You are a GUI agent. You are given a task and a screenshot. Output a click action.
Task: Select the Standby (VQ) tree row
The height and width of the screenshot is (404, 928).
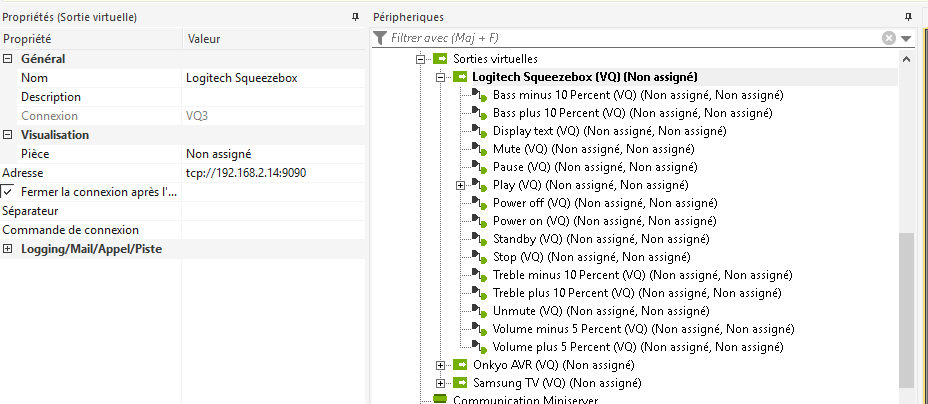coord(601,239)
